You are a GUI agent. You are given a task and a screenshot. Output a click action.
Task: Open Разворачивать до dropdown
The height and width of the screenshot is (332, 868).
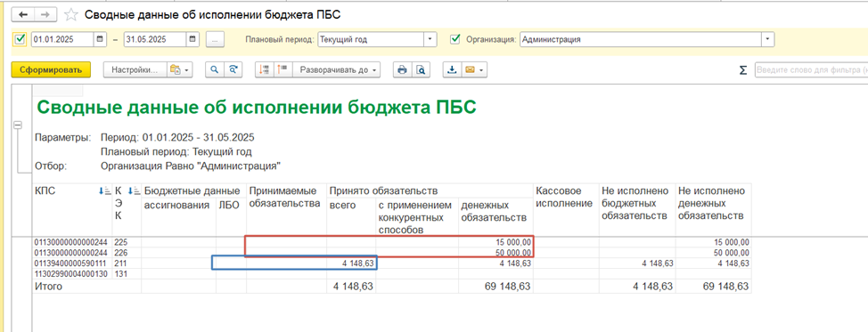tap(337, 69)
